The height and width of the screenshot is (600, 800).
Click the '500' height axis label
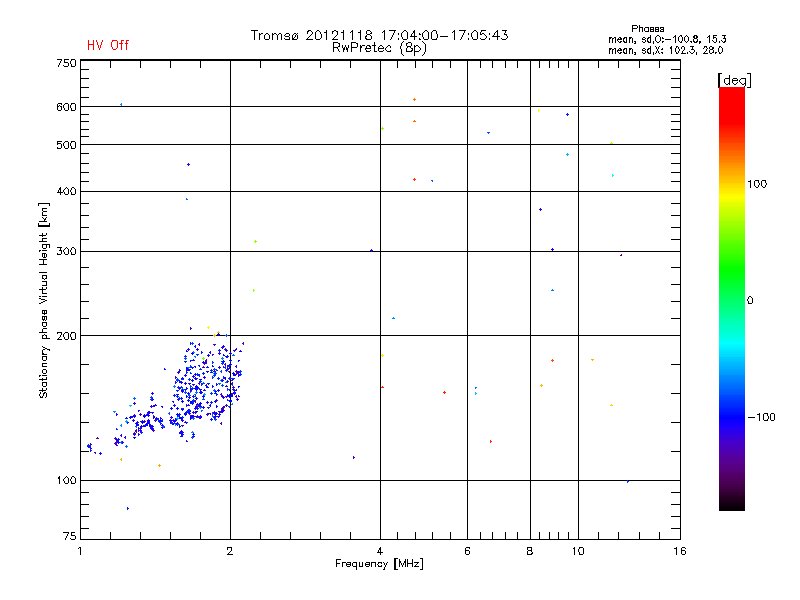pyautogui.click(x=66, y=145)
